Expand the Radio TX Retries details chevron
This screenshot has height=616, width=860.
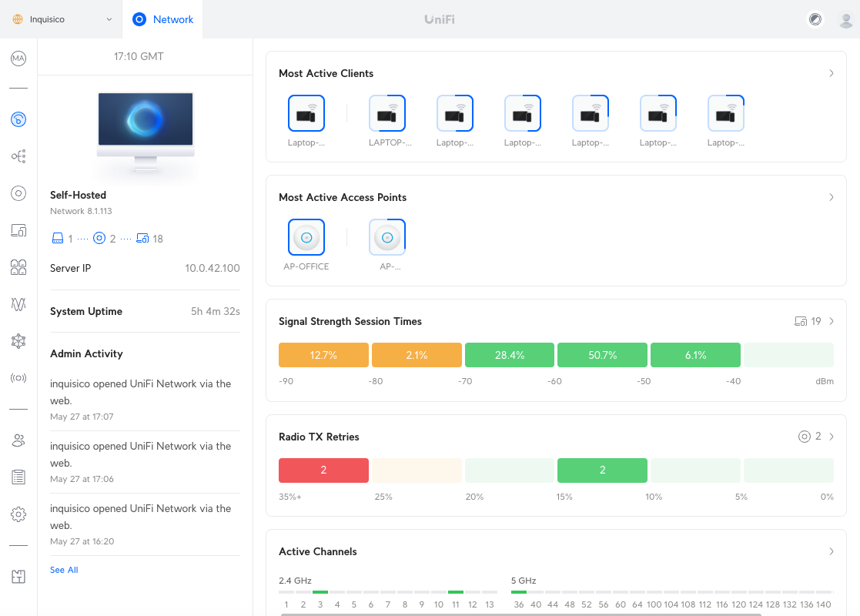pyautogui.click(x=832, y=436)
